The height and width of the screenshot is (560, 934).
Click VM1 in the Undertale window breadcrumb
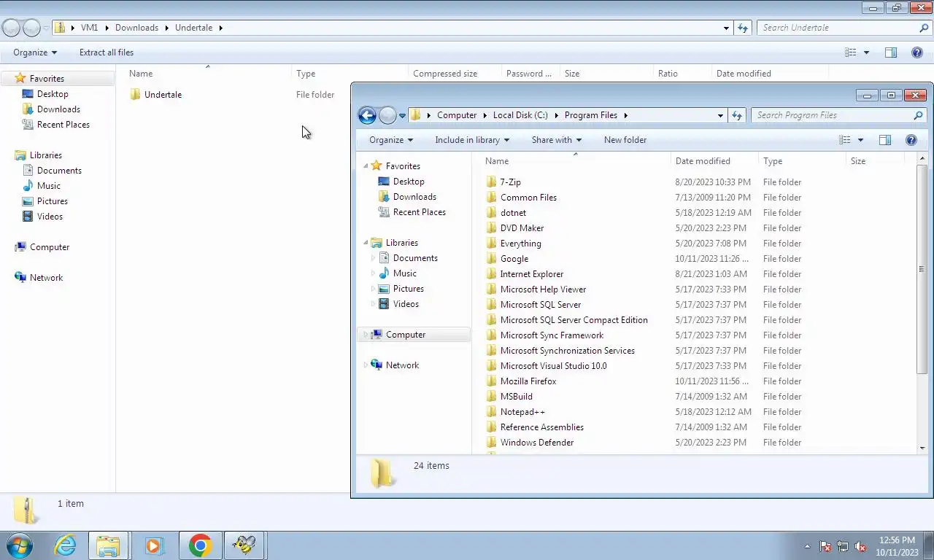click(x=89, y=28)
